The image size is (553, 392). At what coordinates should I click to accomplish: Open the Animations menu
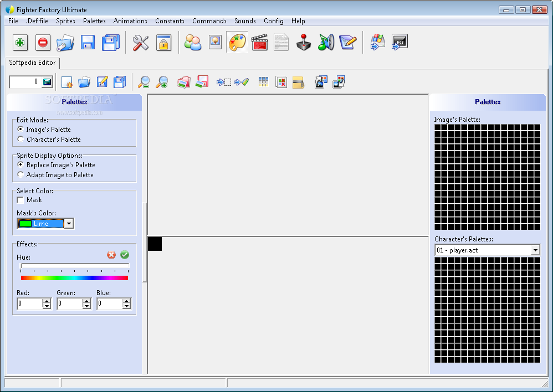(130, 21)
